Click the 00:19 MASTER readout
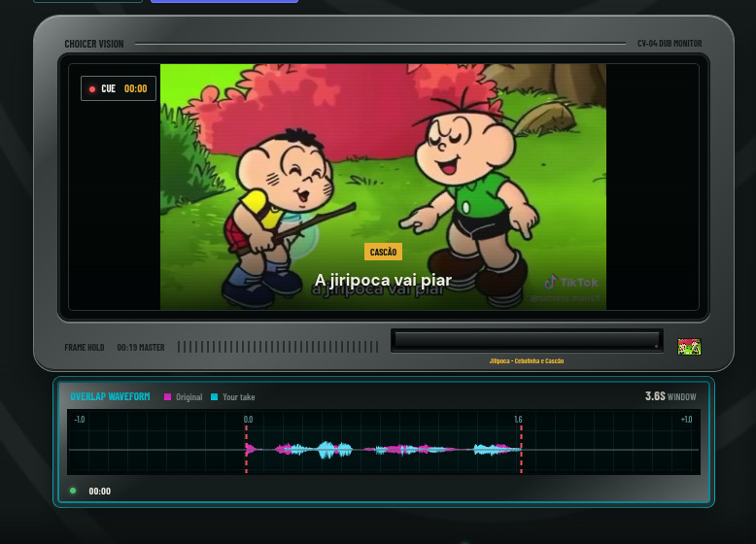The height and width of the screenshot is (544, 756). 141,348
